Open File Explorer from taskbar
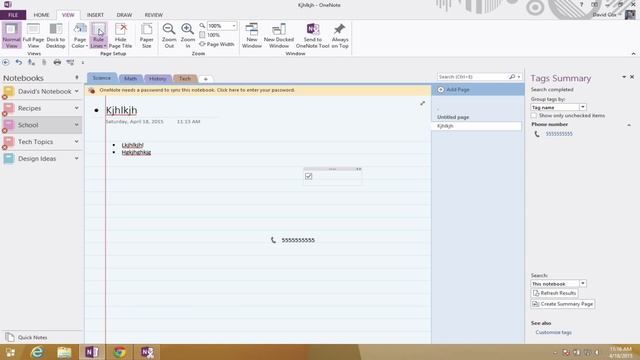Viewport: 640px width, 360px height. (64, 352)
